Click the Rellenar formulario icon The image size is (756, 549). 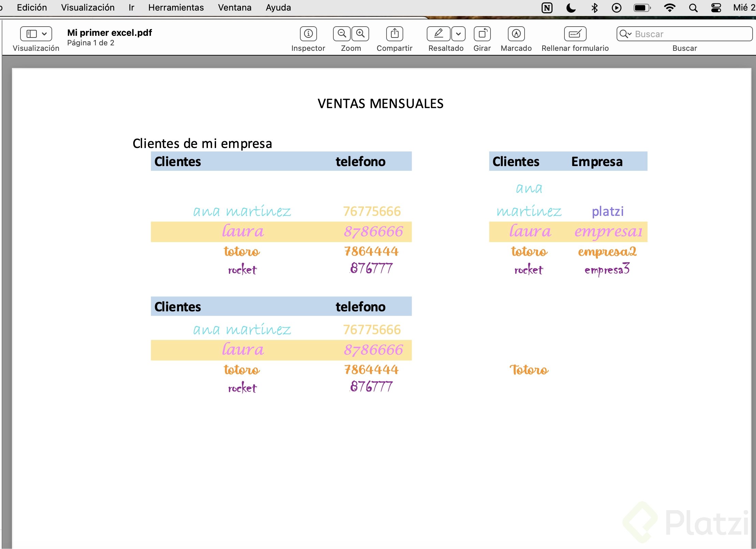pos(575,33)
